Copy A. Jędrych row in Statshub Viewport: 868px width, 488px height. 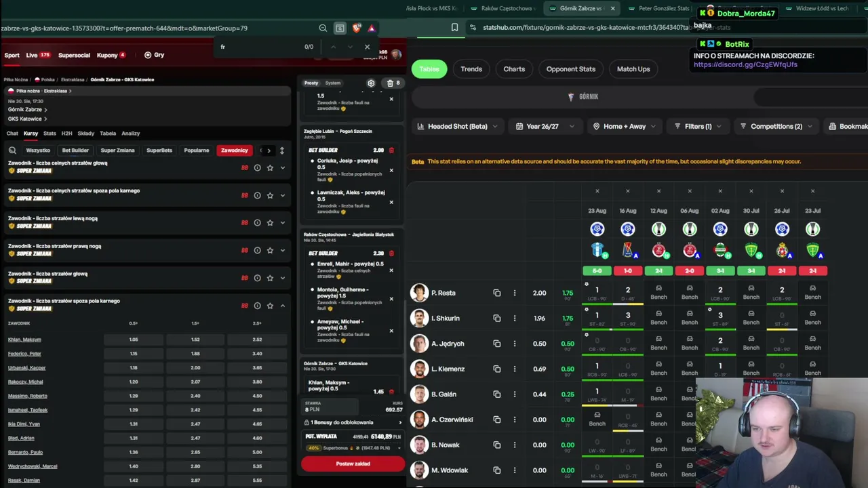[x=497, y=344]
